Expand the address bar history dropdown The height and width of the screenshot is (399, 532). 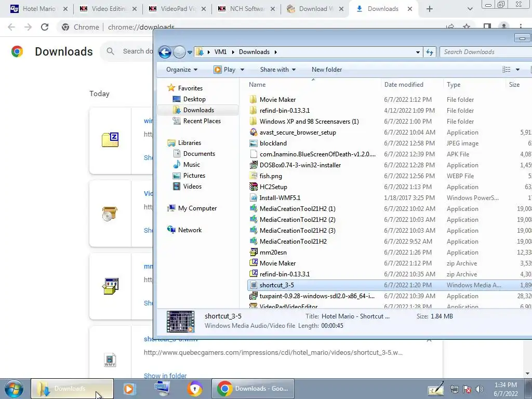[418, 52]
